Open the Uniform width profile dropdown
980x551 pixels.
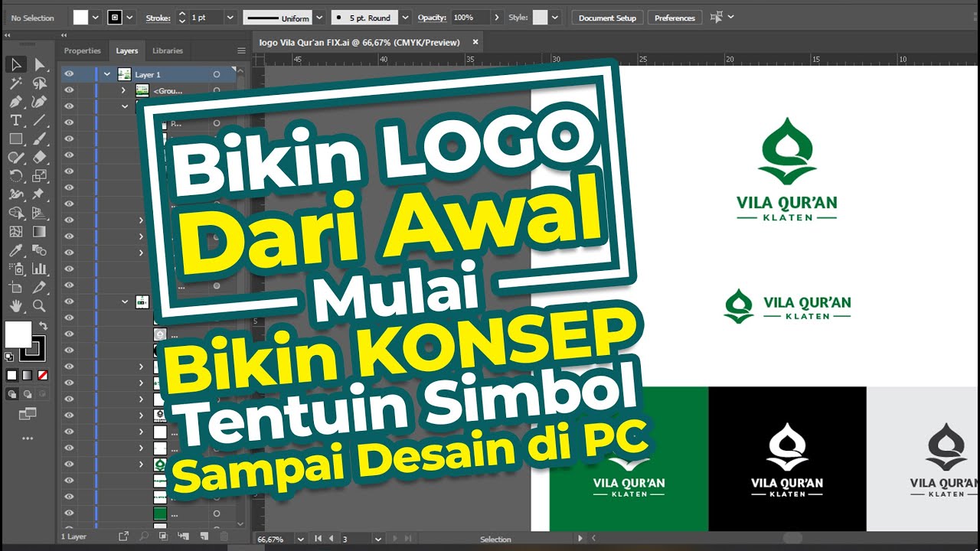320,17
